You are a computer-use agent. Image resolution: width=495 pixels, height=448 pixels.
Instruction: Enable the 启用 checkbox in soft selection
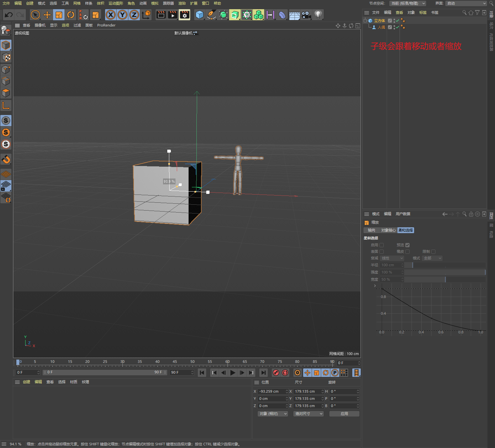(x=381, y=245)
